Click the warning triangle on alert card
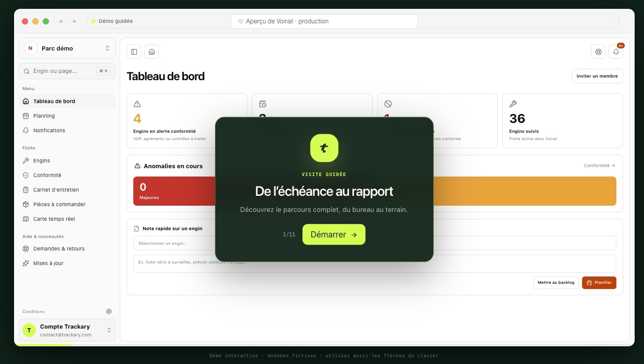 (x=137, y=104)
